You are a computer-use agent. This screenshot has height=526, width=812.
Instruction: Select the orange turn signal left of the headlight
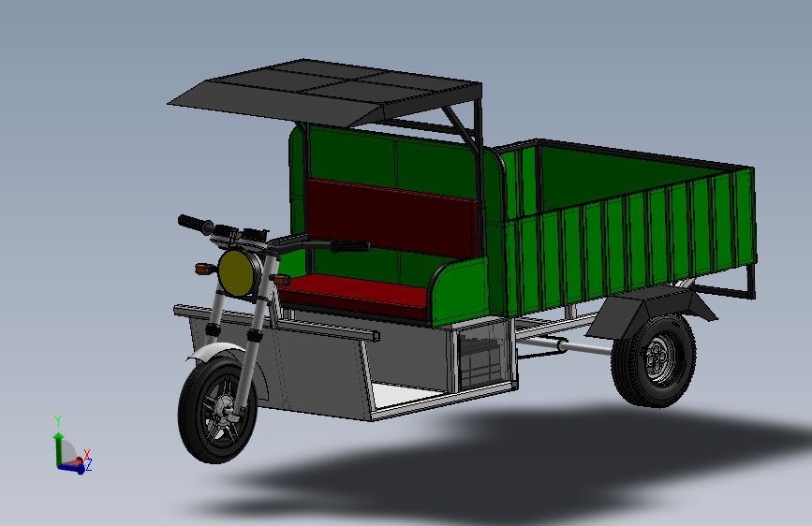(x=204, y=269)
